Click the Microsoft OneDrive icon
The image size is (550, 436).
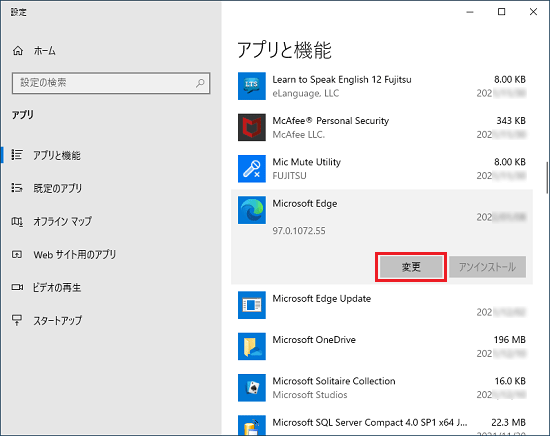(x=252, y=347)
